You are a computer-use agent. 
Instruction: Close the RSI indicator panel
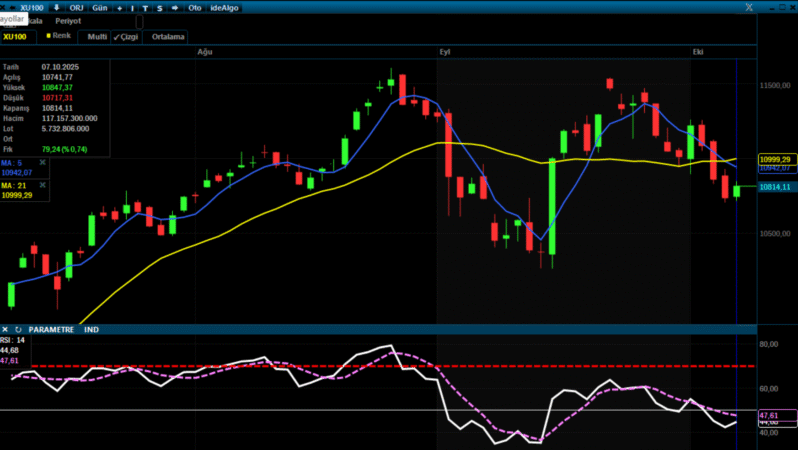(x=5, y=329)
